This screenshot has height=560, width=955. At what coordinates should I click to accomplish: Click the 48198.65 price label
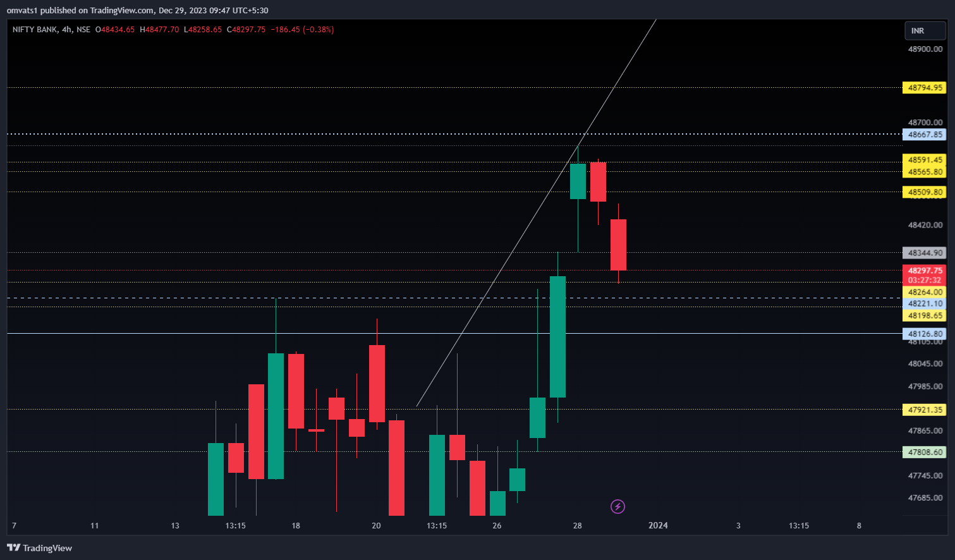pos(925,315)
